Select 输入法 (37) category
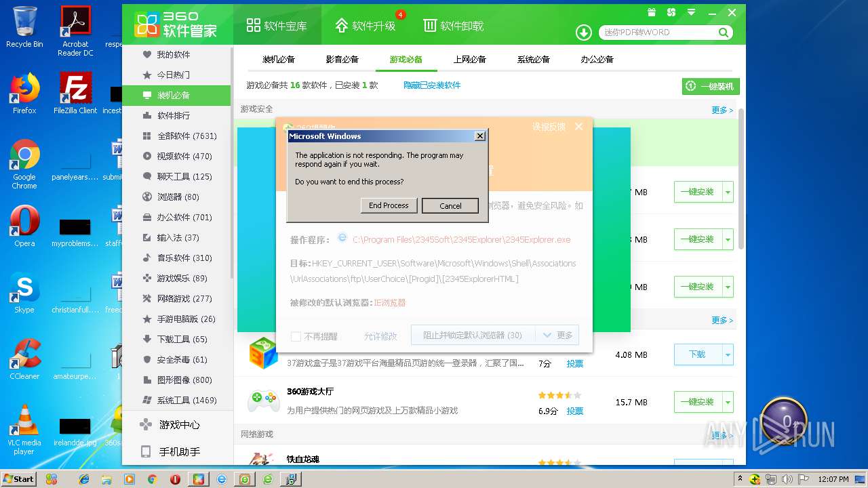 tap(176, 237)
